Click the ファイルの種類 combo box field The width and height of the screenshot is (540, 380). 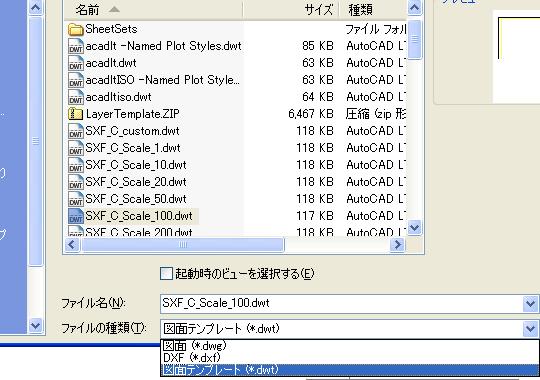click(x=341, y=329)
